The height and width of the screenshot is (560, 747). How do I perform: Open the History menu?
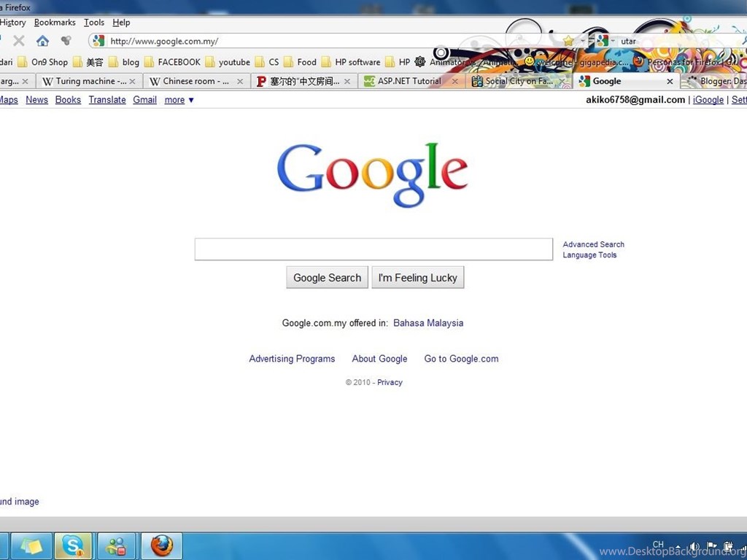(13, 23)
